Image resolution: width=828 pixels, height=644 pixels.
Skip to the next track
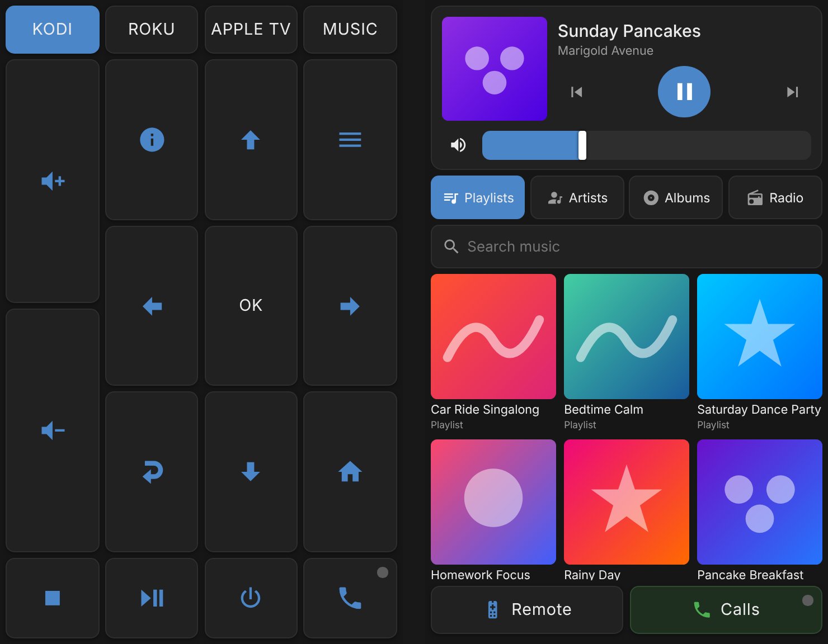[x=792, y=92]
